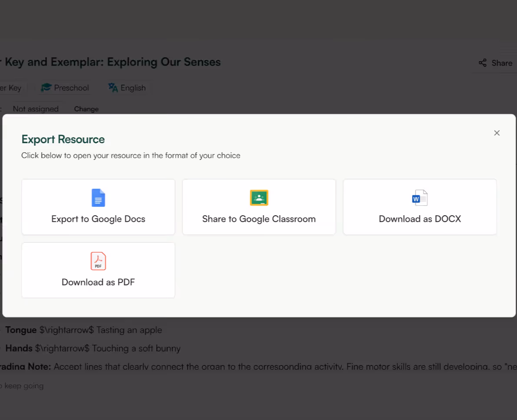The width and height of the screenshot is (517, 420).
Task: Click the Hands touching soft bunny line
Action: (93, 348)
